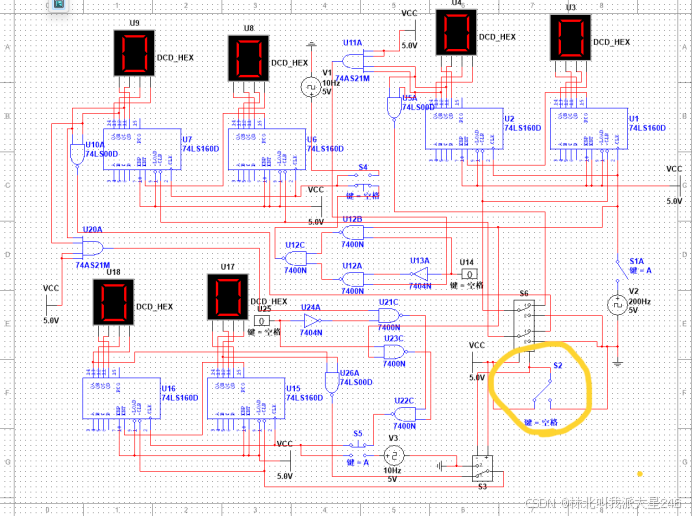Toggle the S6 multi-pole switch
Image resolution: width=692 pixels, height=517 pixels.
[x=524, y=325]
